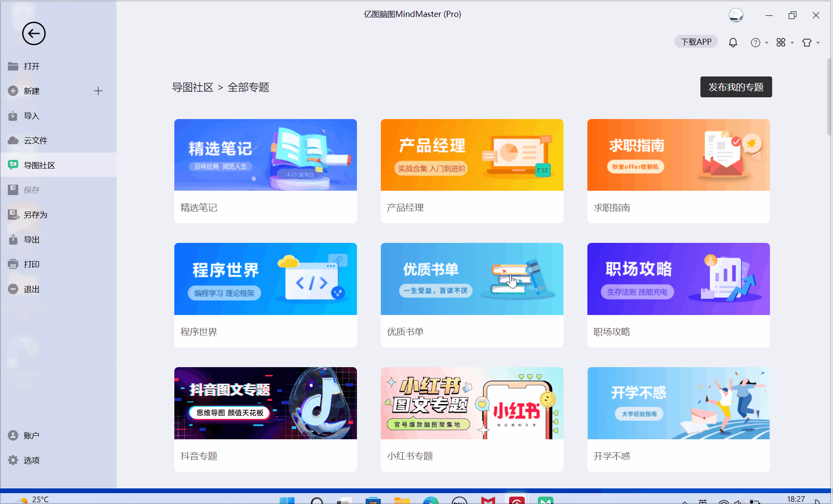
Task: Click the 职场攻略 card title text
Action: (x=612, y=332)
